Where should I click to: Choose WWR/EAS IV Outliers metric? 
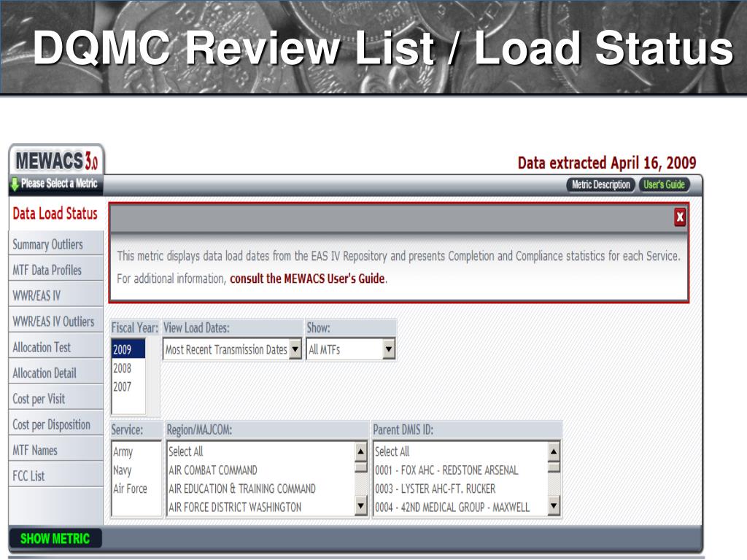click(56, 322)
